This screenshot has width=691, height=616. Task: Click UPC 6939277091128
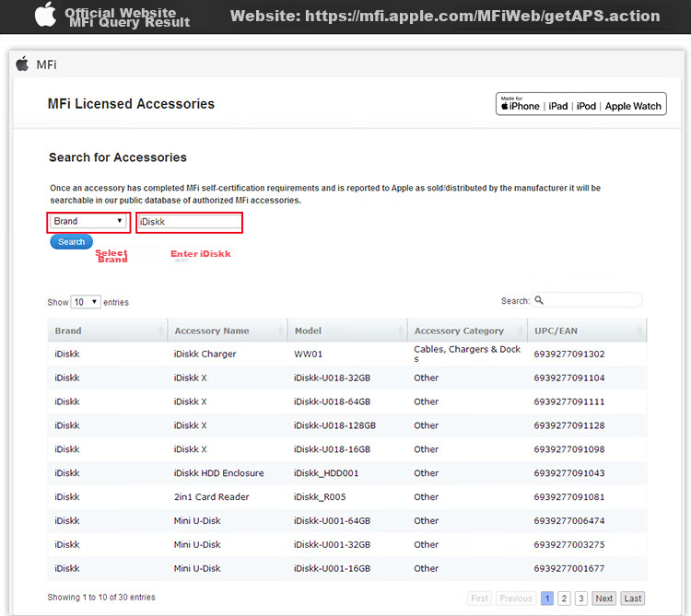[x=569, y=425]
